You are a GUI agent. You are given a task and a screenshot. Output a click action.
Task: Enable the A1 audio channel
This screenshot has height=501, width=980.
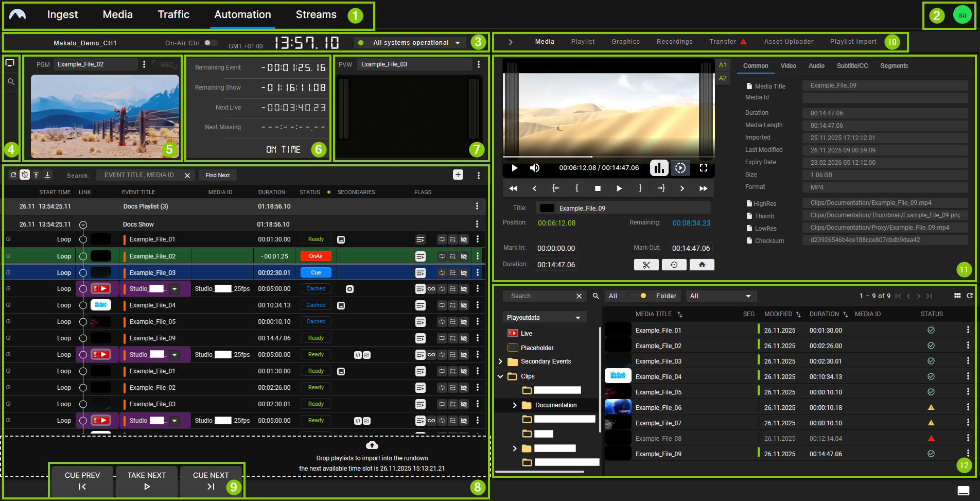[x=723, y=65]
